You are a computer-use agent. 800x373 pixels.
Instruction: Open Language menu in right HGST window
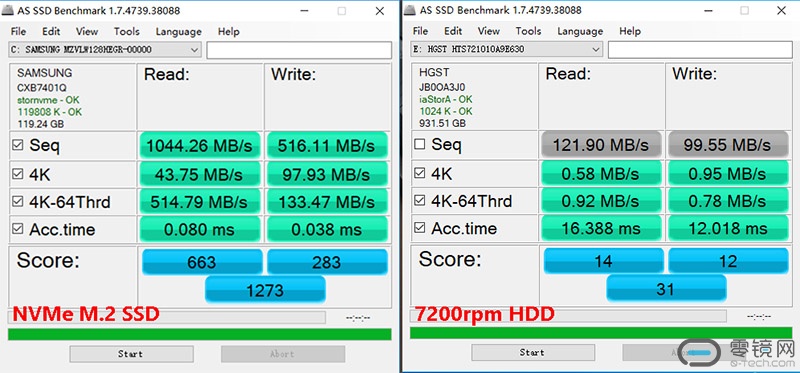coord(580,31)
